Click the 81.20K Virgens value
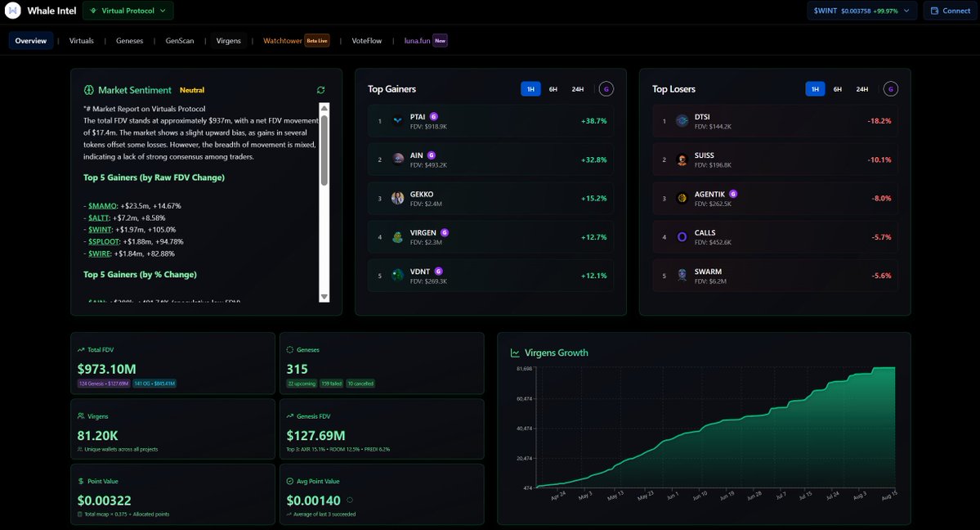This screenshot has width=980, height=530. (97, 435)
